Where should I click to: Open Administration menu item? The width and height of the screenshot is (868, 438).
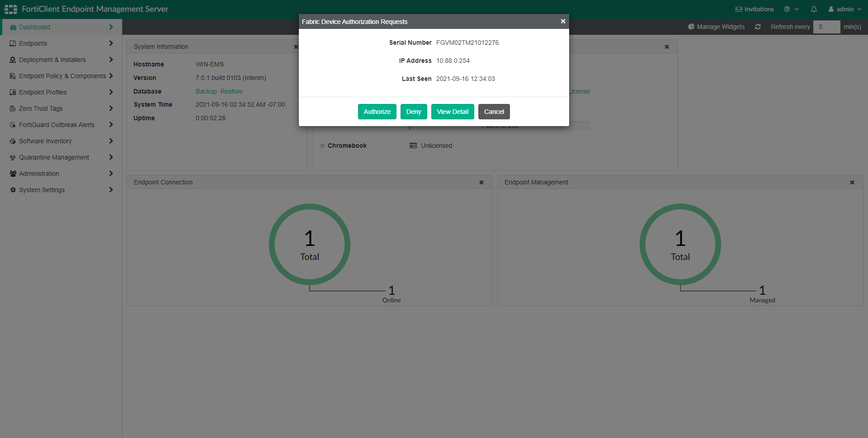(61, 174)
